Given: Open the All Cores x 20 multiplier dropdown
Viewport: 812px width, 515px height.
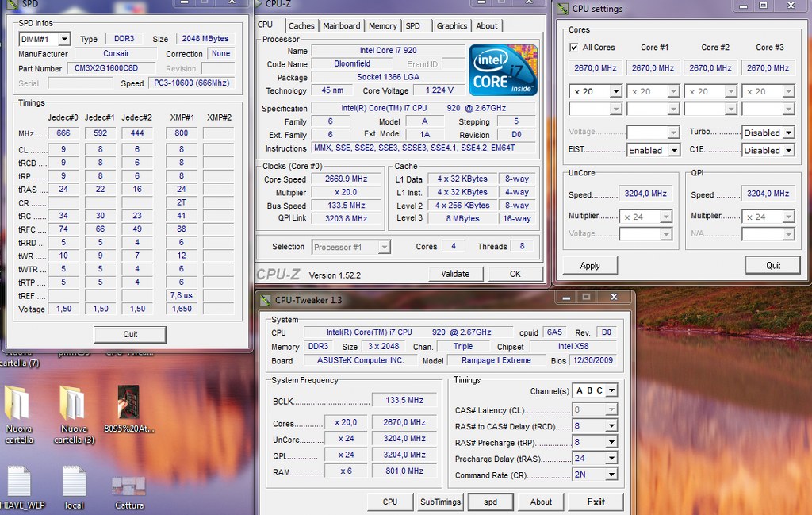Looking at the screenshot, I should pyautogui.click(x=615, y=92).
